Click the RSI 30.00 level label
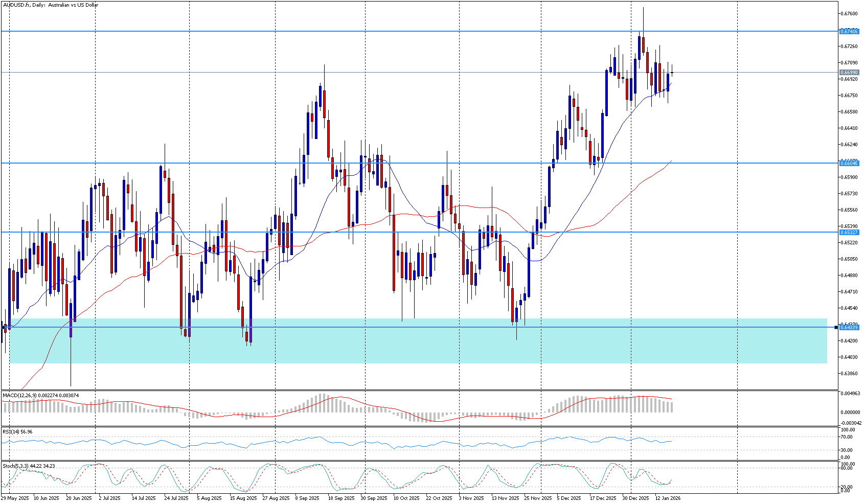This screenshot has height=504, width=865. click(x=848, y=450)
